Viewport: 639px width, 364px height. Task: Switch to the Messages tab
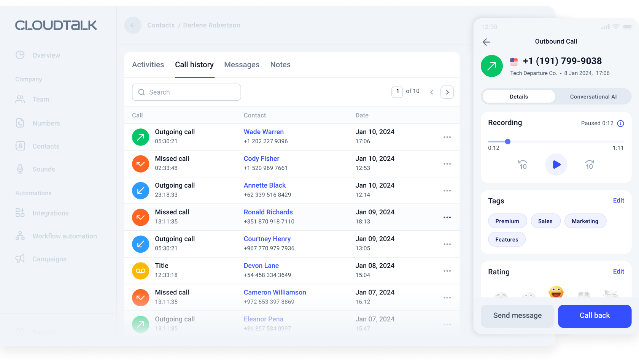tap(242, 65)
